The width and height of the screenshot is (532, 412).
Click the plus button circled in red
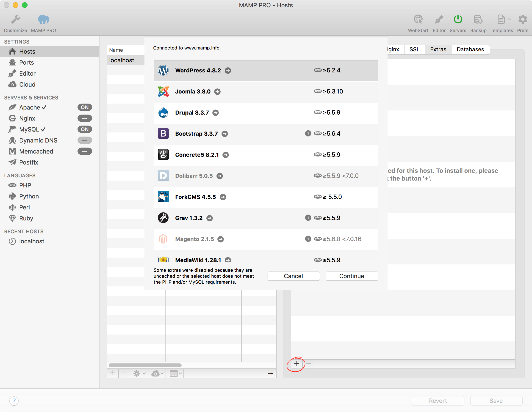click(296, 364)
